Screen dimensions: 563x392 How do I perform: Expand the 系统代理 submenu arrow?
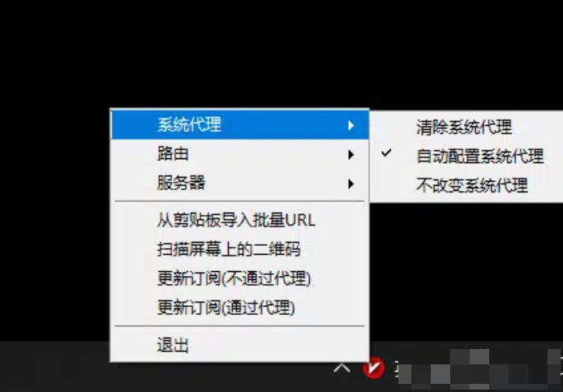pos(350,126)
